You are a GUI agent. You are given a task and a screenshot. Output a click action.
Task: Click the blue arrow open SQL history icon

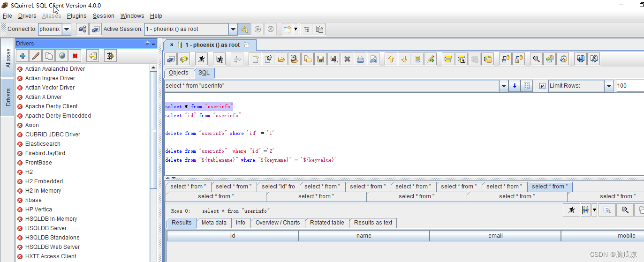coord(515,86)
